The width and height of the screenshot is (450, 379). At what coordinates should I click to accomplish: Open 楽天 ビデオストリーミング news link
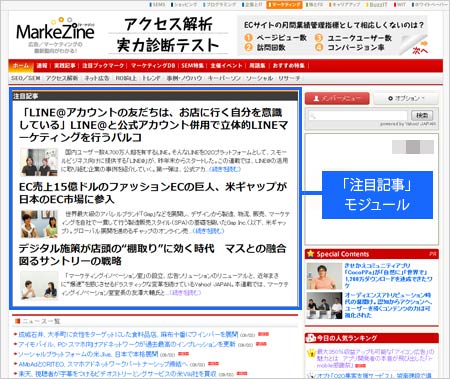pos(117,374)
